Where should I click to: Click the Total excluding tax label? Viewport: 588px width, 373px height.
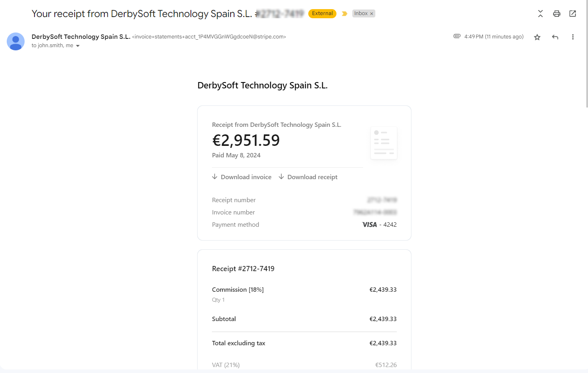pyautogui.click(x=238, y=343)
